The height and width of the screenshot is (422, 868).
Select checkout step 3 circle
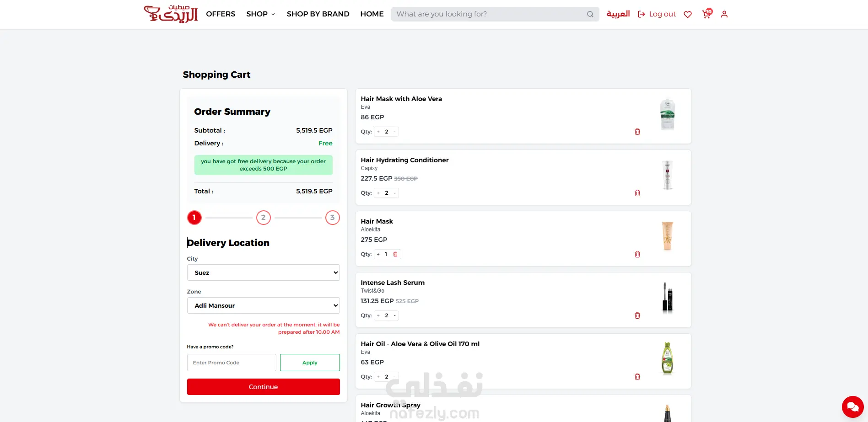click(x=332, y=218)
